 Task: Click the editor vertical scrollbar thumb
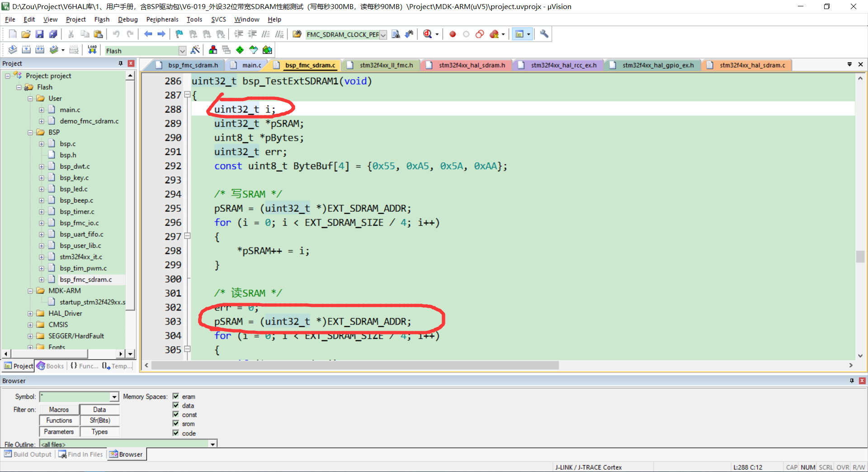pyautogui.click(x=860, y=256)
